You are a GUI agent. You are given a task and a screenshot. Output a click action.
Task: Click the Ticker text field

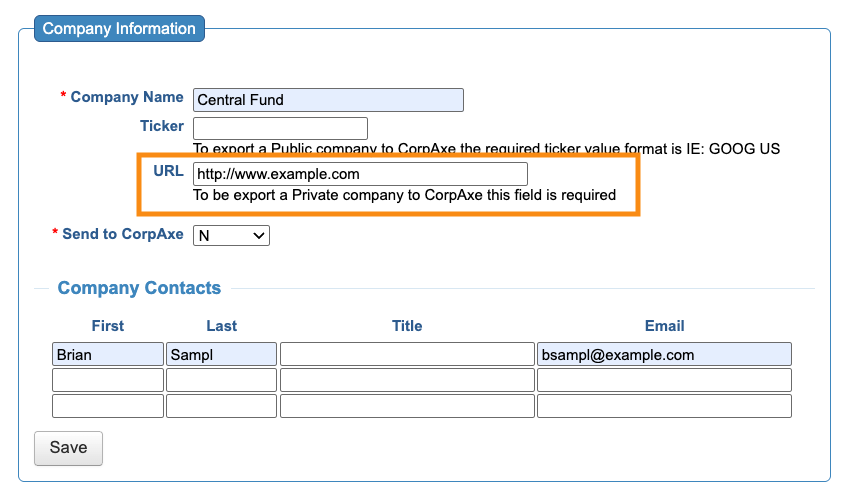pos(280,128)
